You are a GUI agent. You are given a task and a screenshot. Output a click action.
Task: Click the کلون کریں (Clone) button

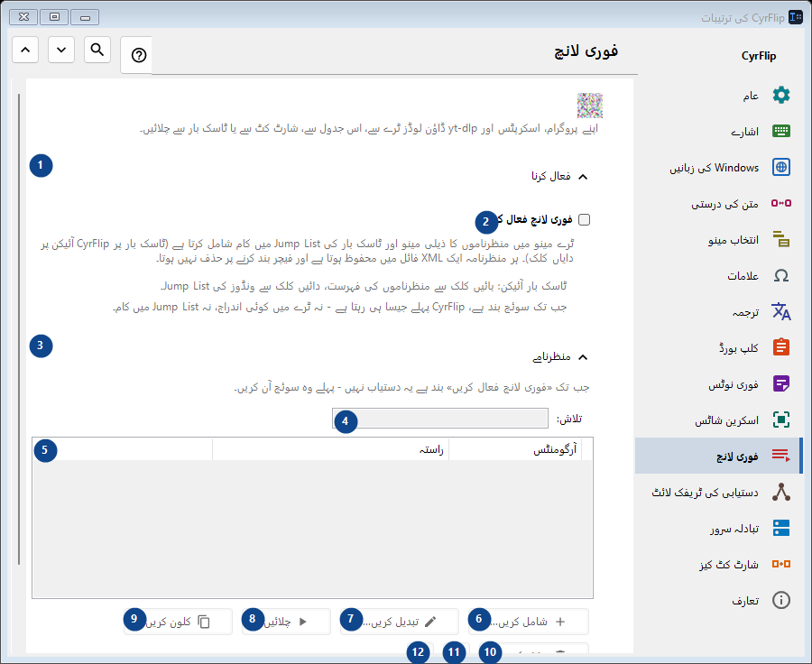178,622
